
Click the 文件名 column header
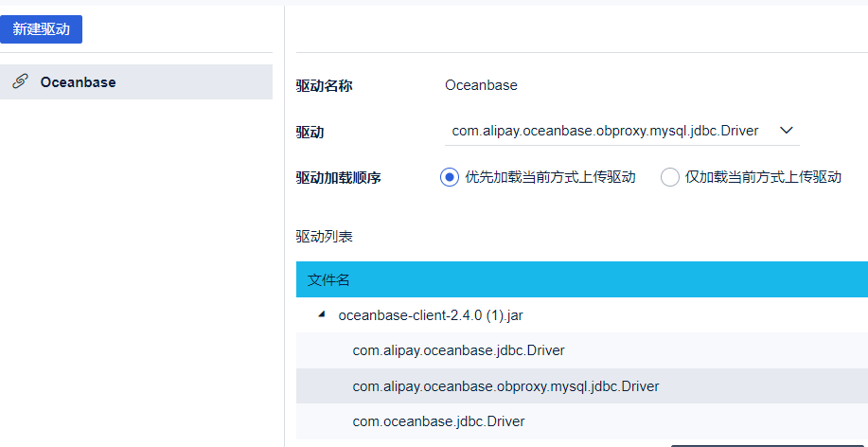pos(582,279)
